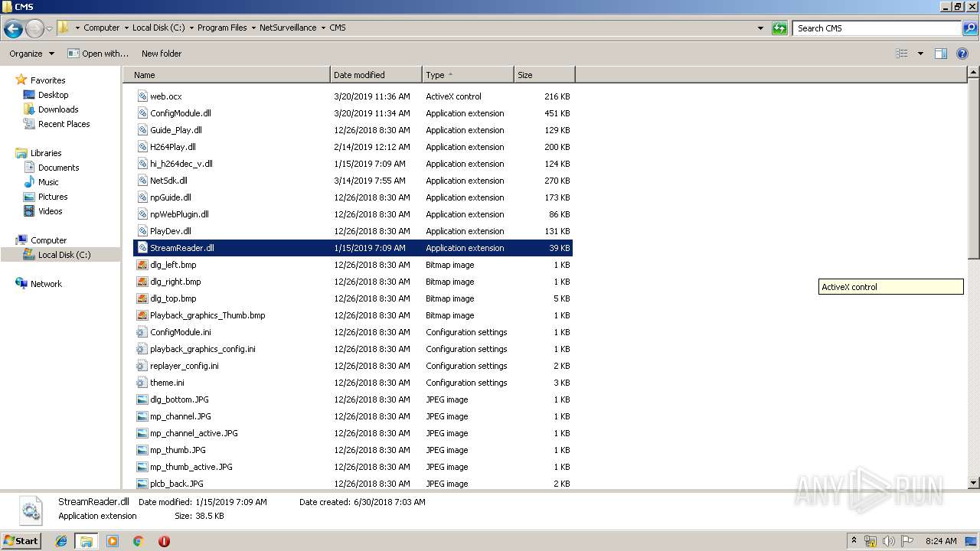This screenshot has width=980, height=551.
Task: Click the Music library icon
Action: pos(29,182)
